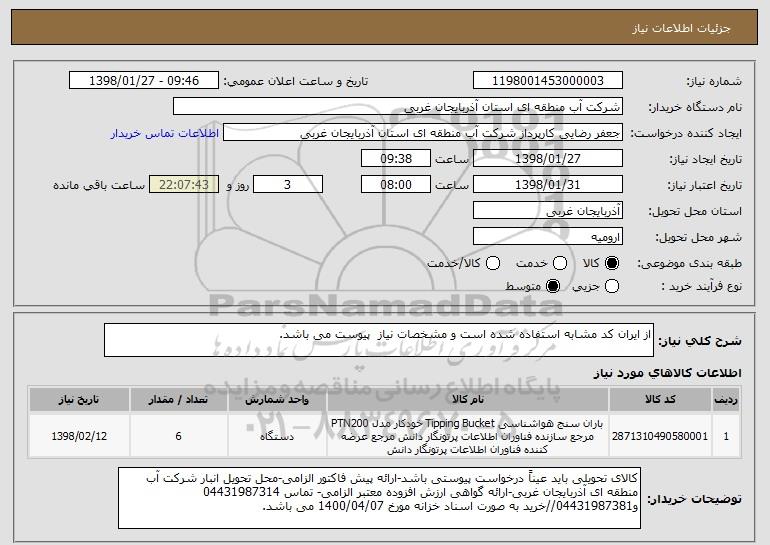Click the buyer organization name field
Viewport: 770px width, 545px height.
(x=398, y=107)
